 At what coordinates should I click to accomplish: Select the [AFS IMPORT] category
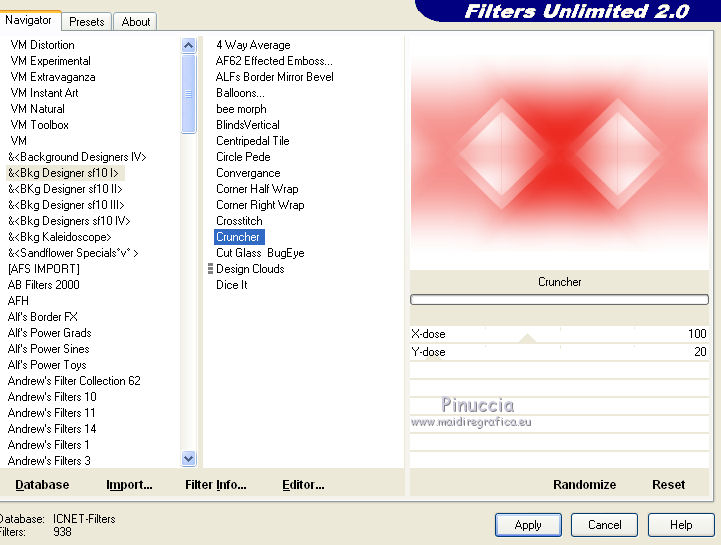click(x=44, y=269)
